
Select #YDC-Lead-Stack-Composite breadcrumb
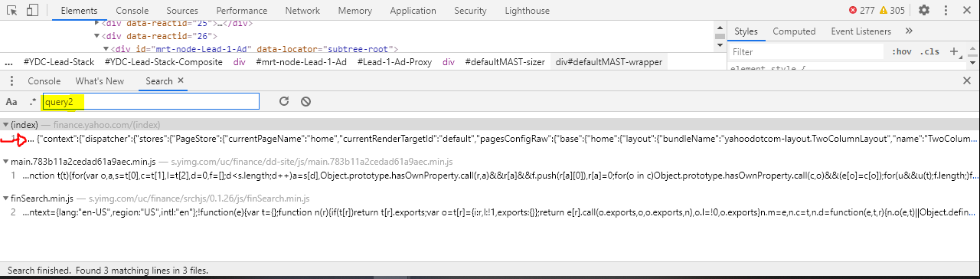[164, 62]
